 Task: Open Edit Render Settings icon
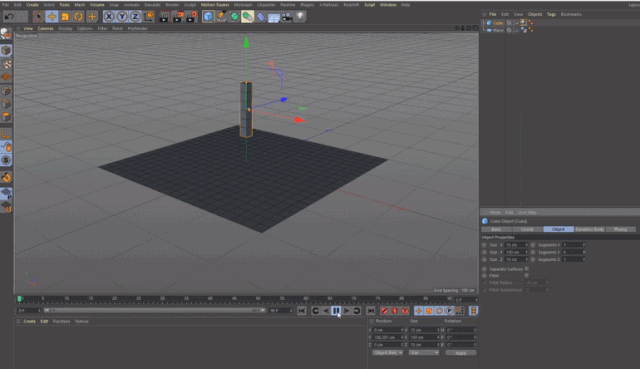click(x=192, y=16)
